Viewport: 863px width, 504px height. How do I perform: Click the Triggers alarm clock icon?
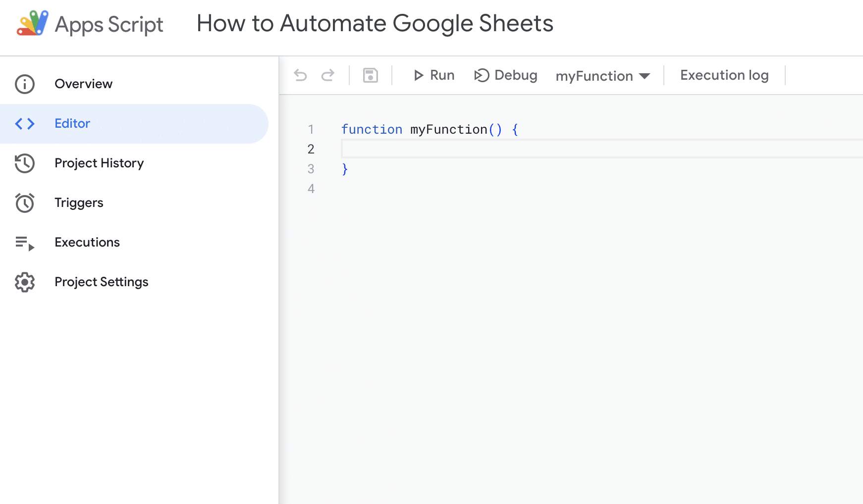(x=25, y=203)
